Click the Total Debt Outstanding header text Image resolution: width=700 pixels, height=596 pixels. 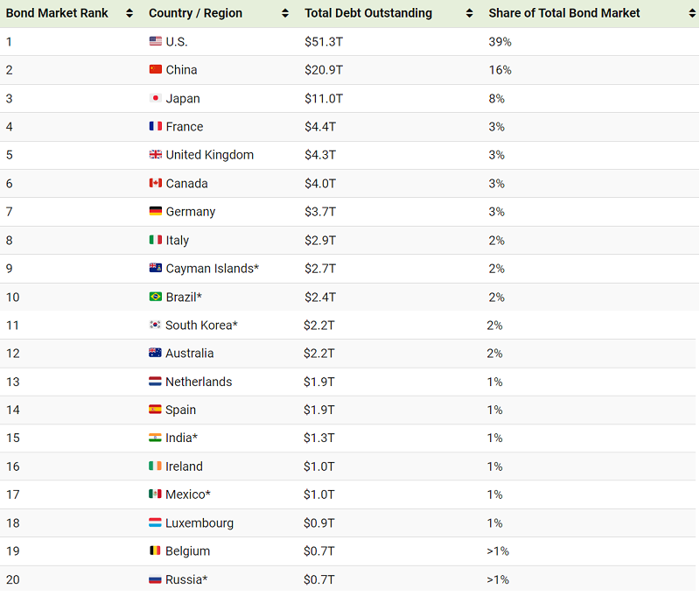tap(368, 13)
